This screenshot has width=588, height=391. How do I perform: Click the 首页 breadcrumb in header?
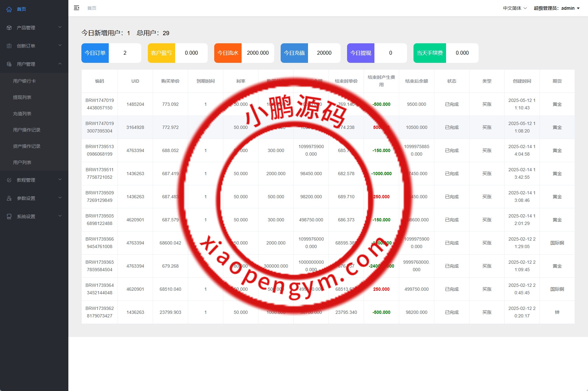(92, 8)
